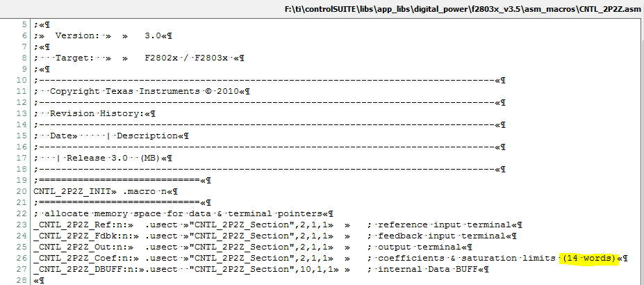This screenshot has width=644, height=285.
Task: Click line number 14 in the gutter
Action: (x=22, y=124)
